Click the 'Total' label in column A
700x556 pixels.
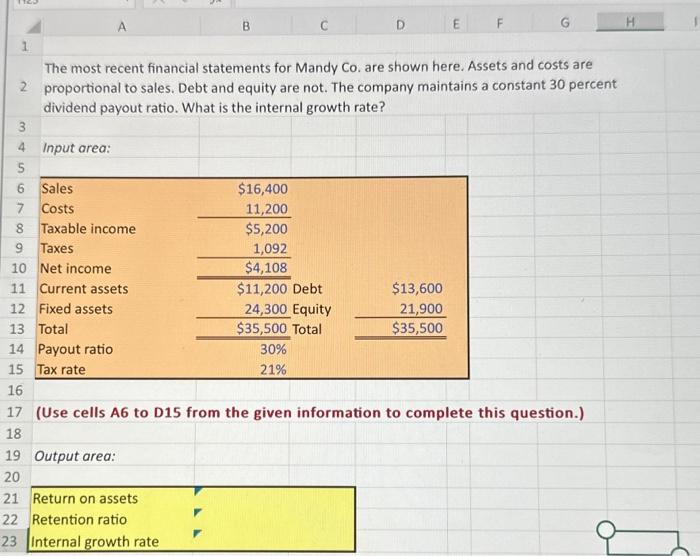pyautogui.click(x=53, y=329)
